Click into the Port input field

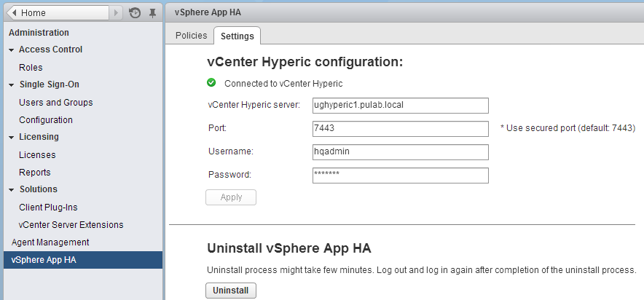point(401,128)
